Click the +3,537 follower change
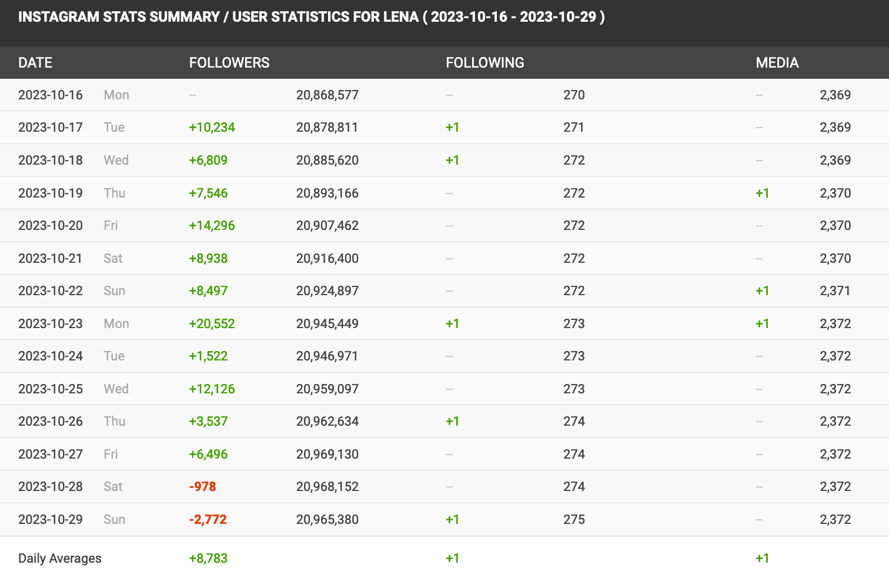The height and width of the screenshot is (588, 889). point(208,422)
